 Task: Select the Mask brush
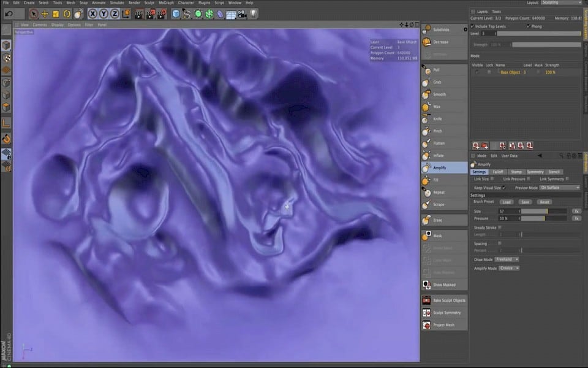tap(445, 236)
